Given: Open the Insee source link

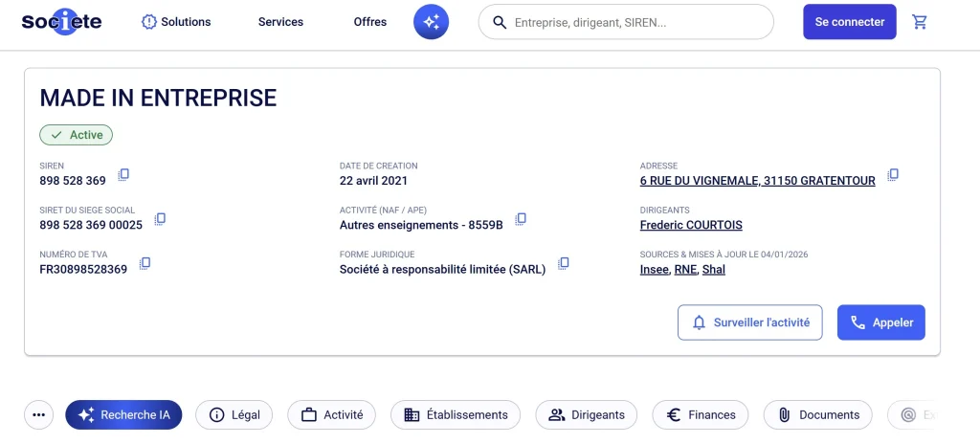Looking at the screenshot, I should coord(655,270).
